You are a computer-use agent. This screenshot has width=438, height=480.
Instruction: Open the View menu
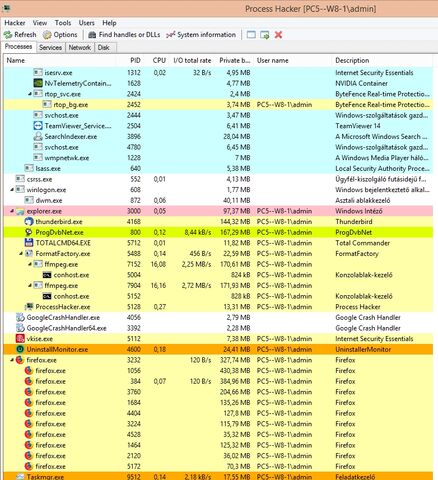coord(40,23)
